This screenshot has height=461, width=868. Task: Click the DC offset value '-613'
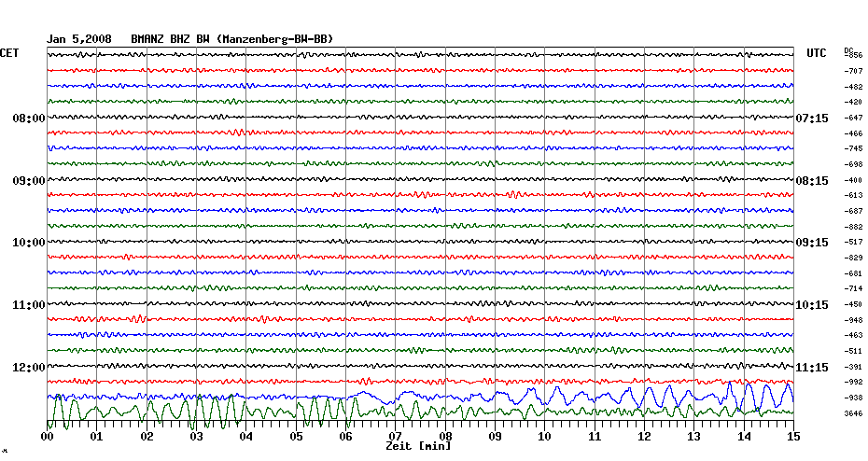854,195
